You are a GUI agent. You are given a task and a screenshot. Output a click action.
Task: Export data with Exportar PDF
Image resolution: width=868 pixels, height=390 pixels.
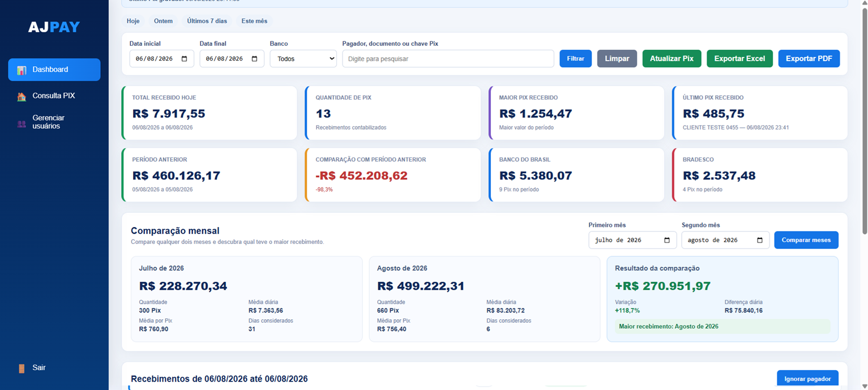[809, 59]
